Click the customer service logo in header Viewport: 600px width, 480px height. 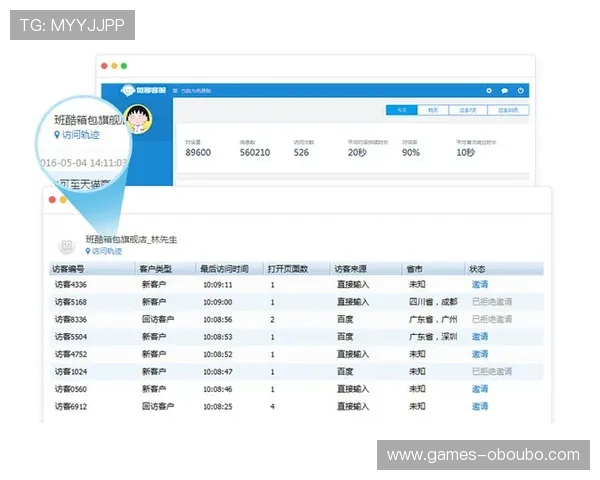[x=143, y=90]
